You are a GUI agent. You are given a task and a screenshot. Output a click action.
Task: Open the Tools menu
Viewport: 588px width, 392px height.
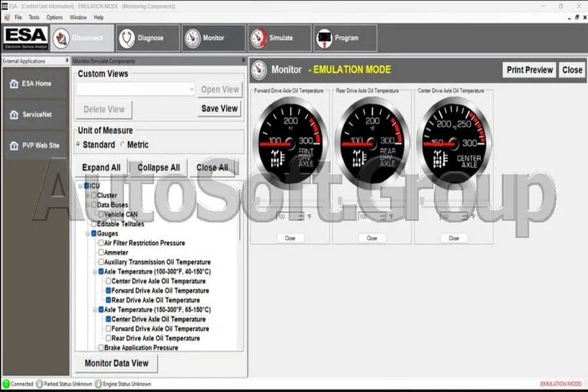[x=34, y=17]
